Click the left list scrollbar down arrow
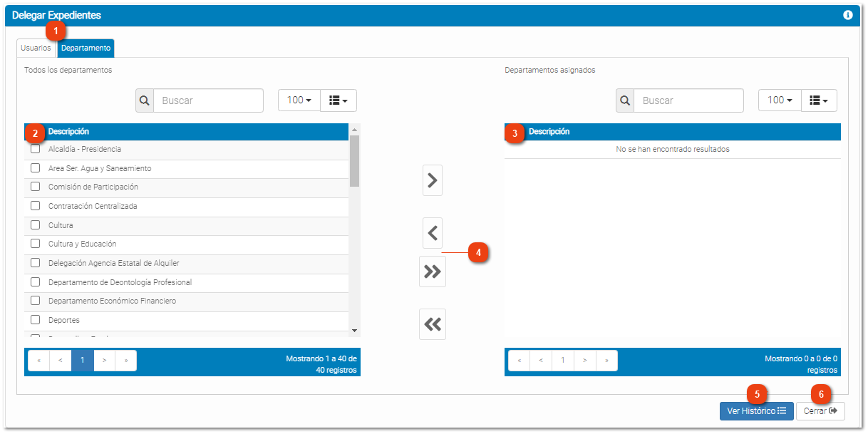This screenshot has height=434, width=868. click(x=354, y=331)
